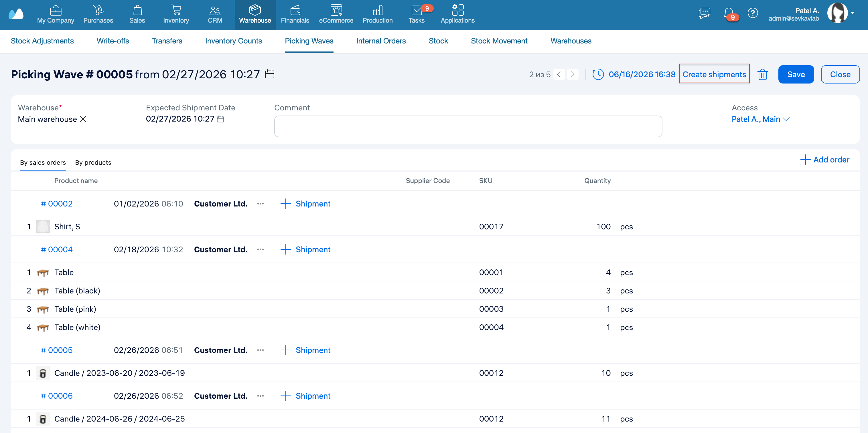
Task: Go to next picking wave
Action: (x=573, y=74)
